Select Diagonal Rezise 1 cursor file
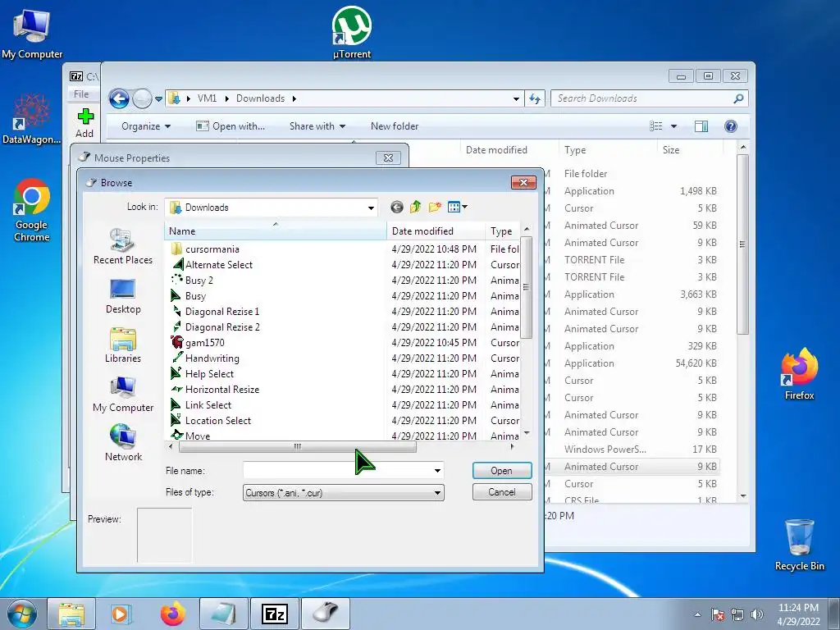The image size is (840, 630). (x=221, y=311)
